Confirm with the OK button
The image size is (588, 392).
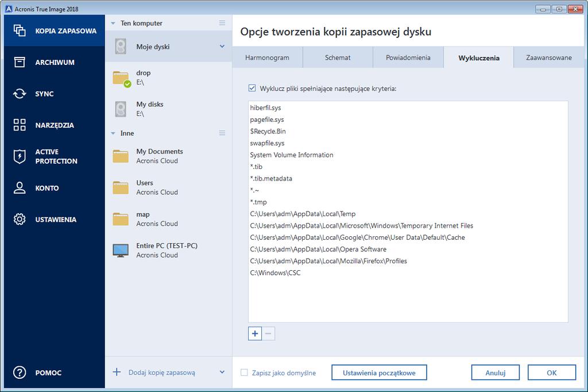552,372
